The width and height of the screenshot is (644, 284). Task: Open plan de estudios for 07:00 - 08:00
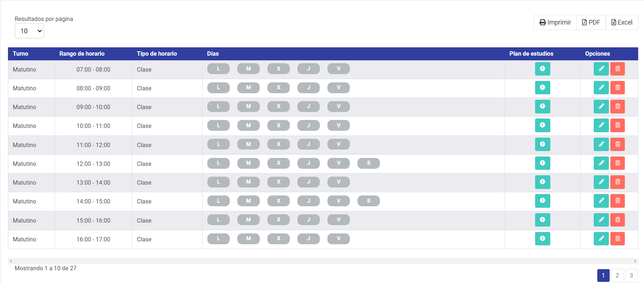pyautogui.click(x=542, y=69)
